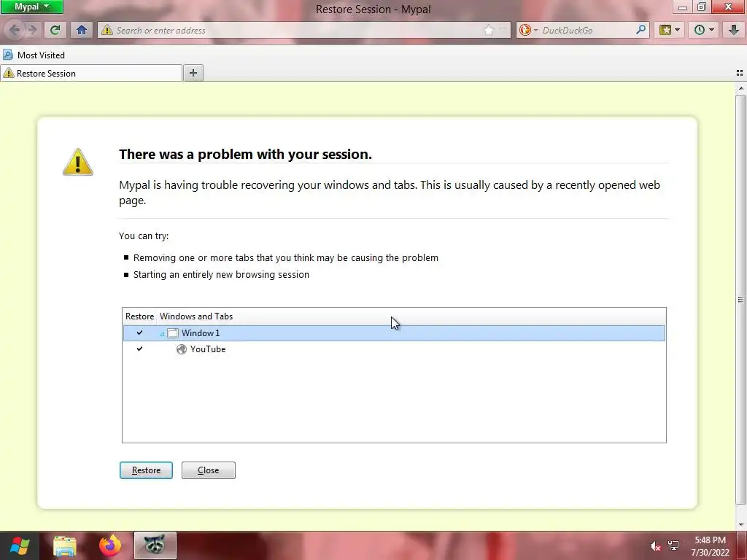The image size is (747, 560).
Task: Launch Firefox from the taskbar
Action: (110, 545)
